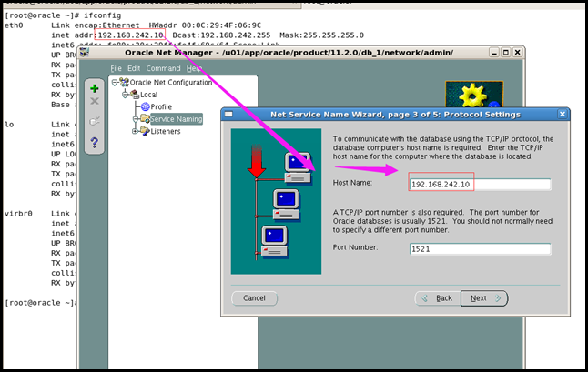
Task: Click the Oracle Net Configuration tree icon
Action: [x=124, y=82]
